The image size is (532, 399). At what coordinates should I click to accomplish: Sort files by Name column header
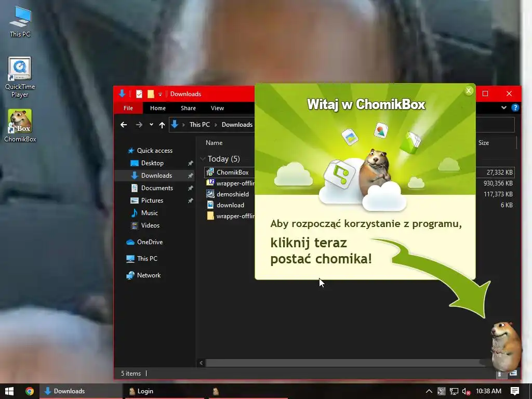214,143
